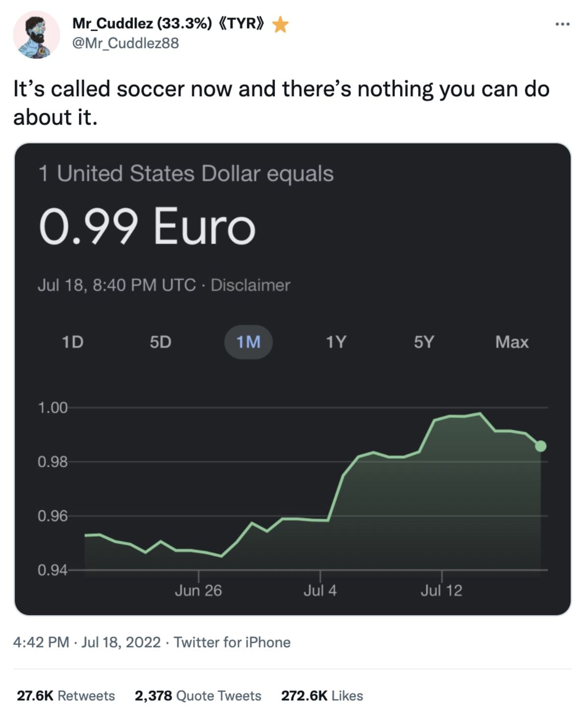Show the 1Y chart range
This screenshot has height=719, width=588.
[336, 342]
